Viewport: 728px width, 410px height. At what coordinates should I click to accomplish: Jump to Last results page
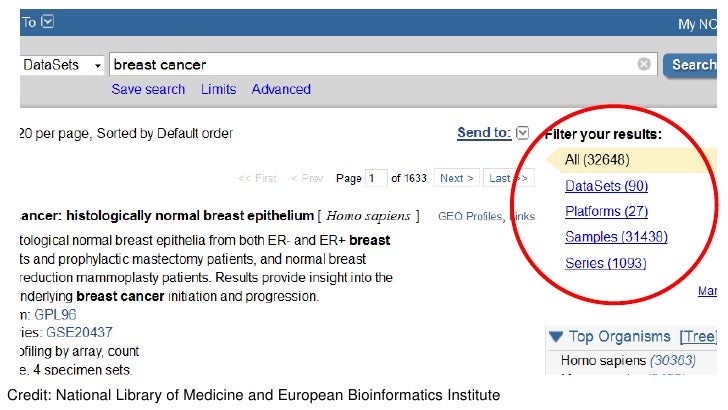tap(508, 178)
